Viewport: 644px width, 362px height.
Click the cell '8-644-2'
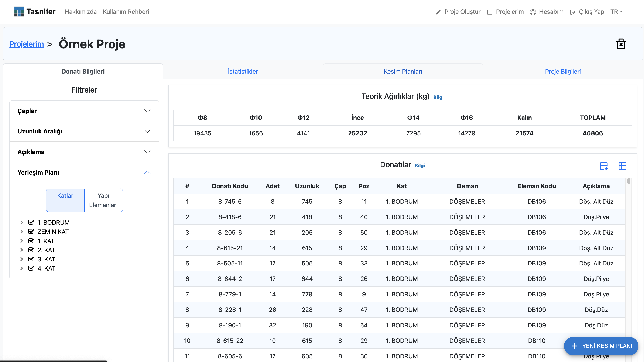[x=230, y=279]
